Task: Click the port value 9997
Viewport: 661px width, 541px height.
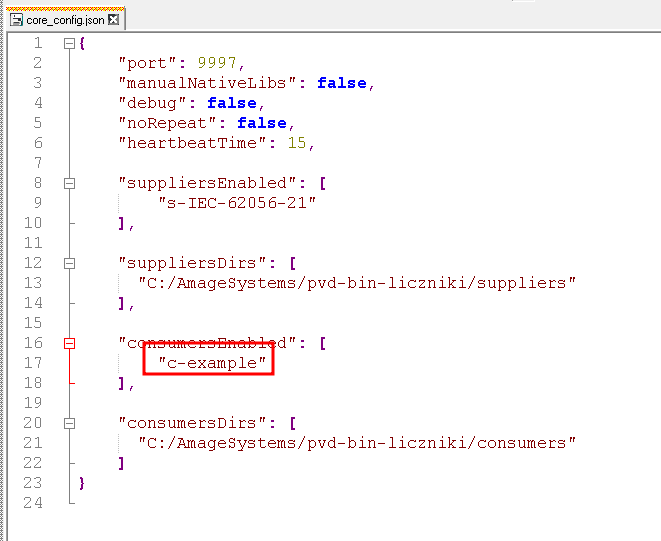Action: [216, 63]
